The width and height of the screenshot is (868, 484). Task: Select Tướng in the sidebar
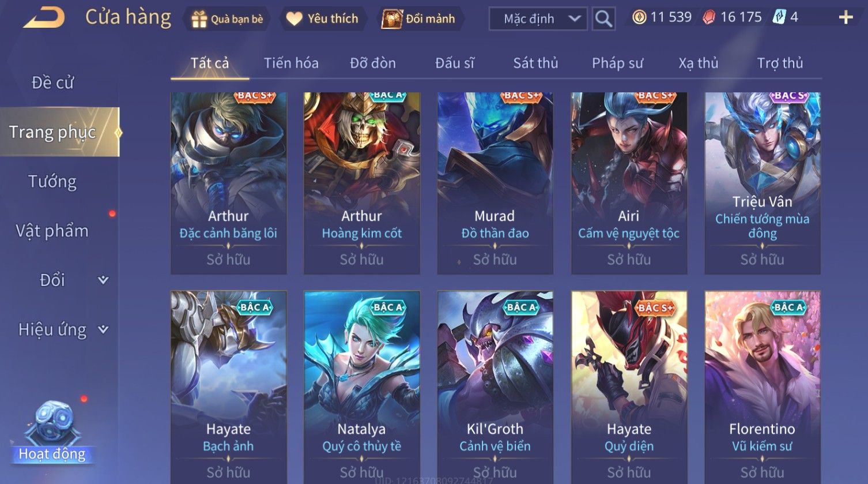click(52, 182)
